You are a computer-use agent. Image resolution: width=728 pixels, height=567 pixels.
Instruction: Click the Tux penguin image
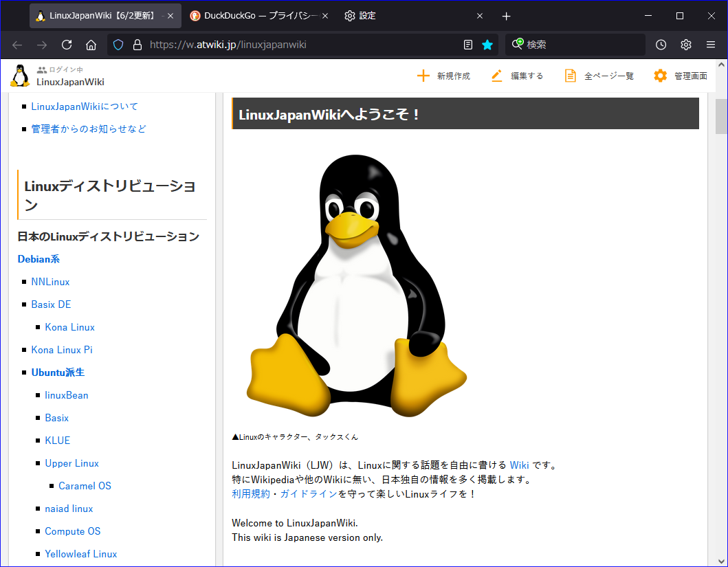coord(357,285)
